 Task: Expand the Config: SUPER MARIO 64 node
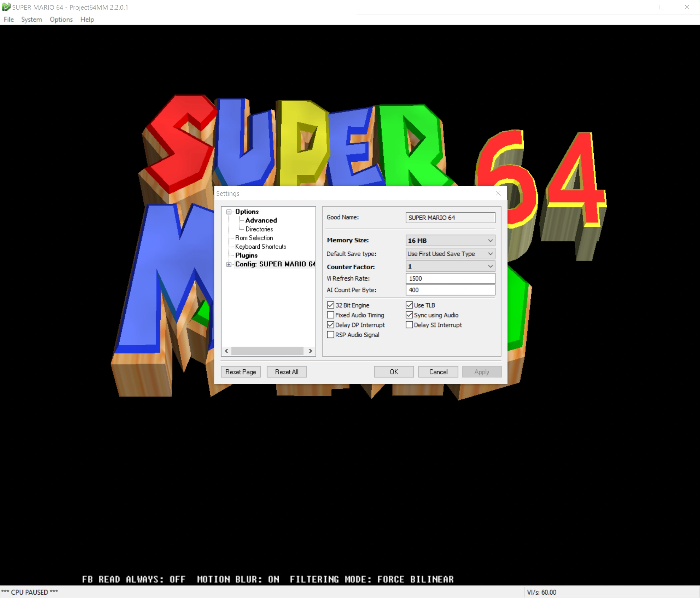click(x=229, y=264)
